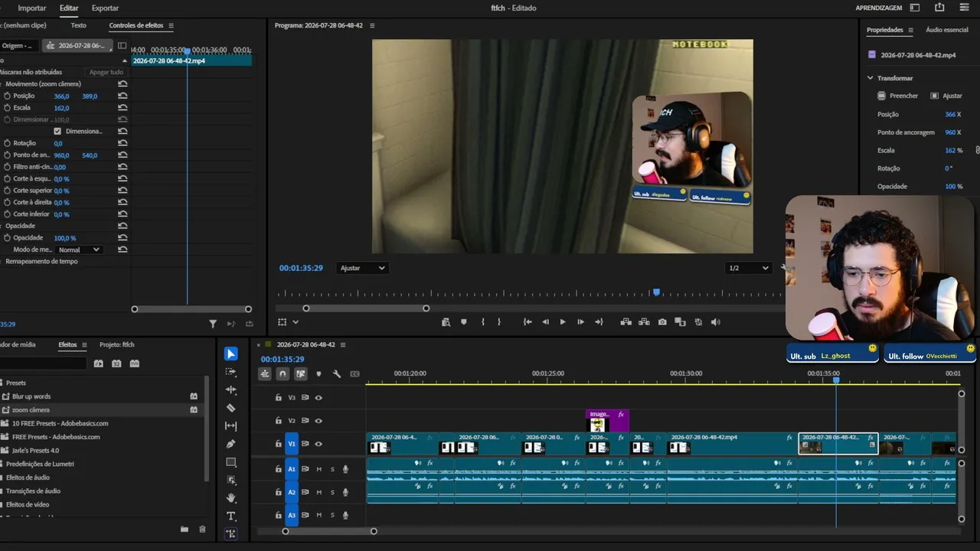Screen dimensions: 980x551
Task: Switch to Importar workspace tab
Action: pyautogui.click(x=32, y=8)
